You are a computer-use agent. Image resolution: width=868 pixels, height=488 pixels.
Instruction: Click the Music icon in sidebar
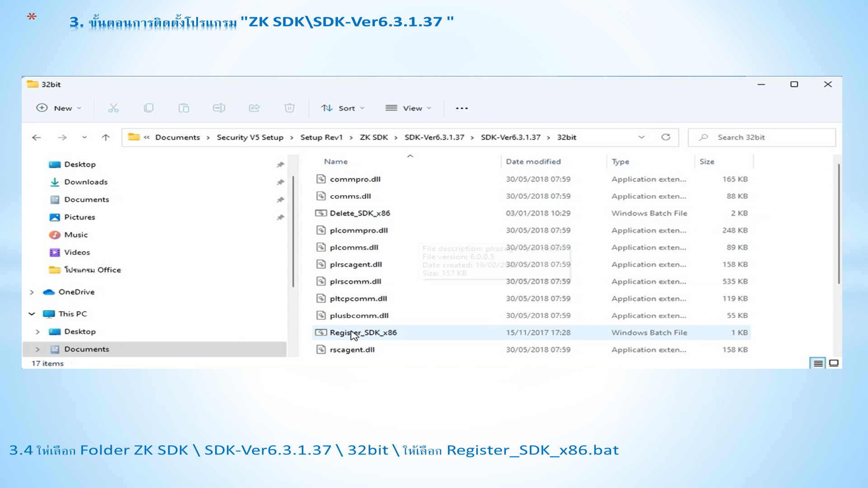(x=55, y=235)
